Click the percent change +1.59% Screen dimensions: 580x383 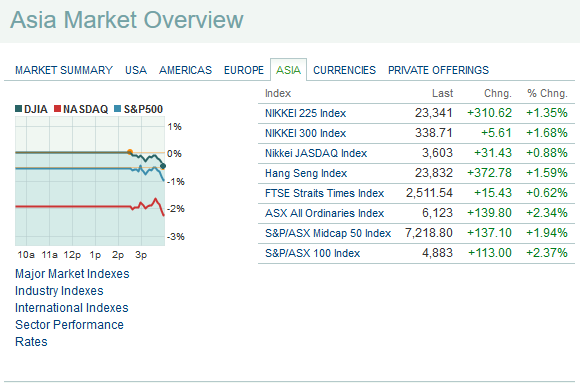pyautogui.click(x=547, y=173)
